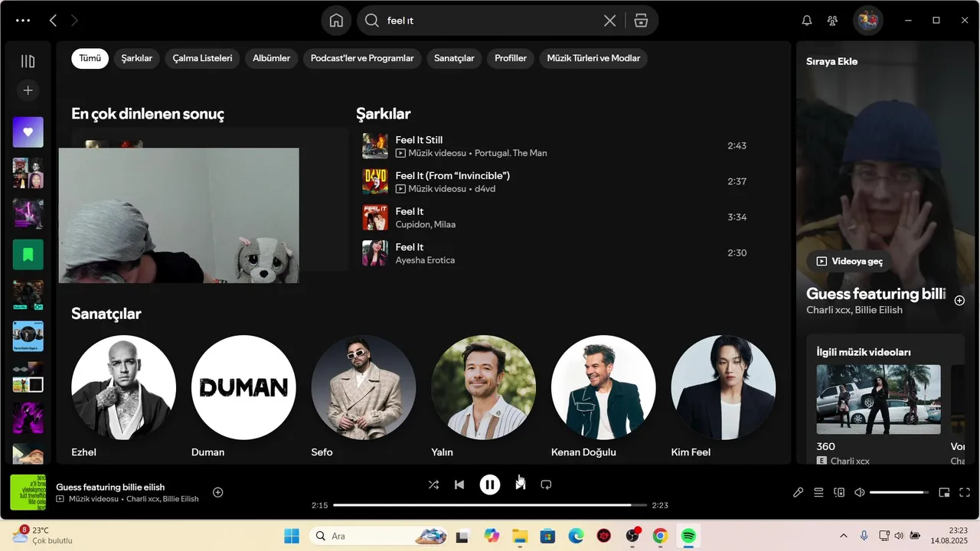
Task: Open Charli xcx, Billie Eilish link in side panel
Action: point(854,310)
